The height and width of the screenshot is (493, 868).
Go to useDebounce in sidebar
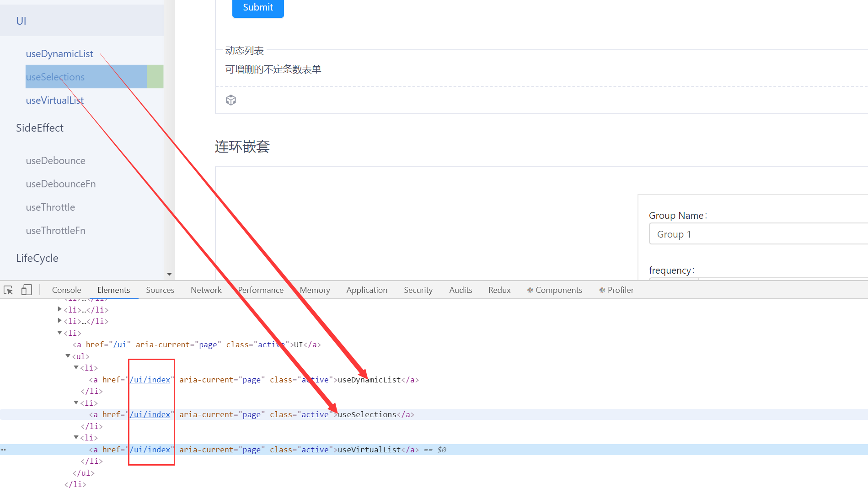coord(56,161)
